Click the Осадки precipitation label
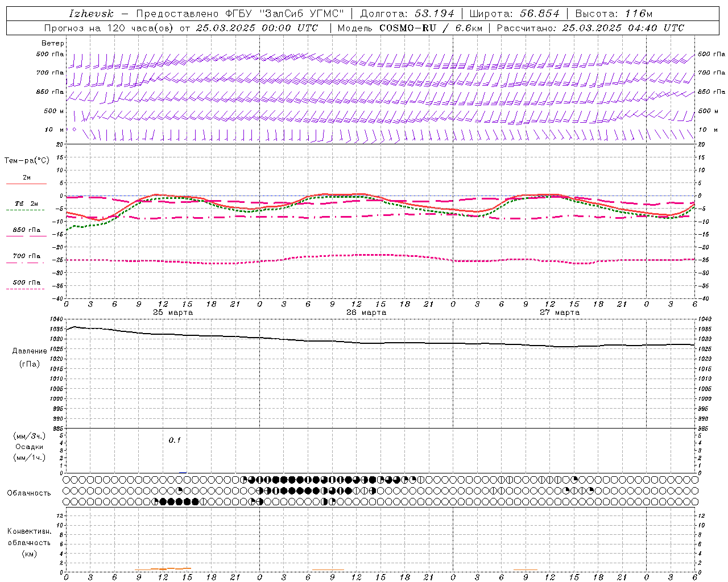The width and height of the screenshot is (728, 582). click(30, 447)
